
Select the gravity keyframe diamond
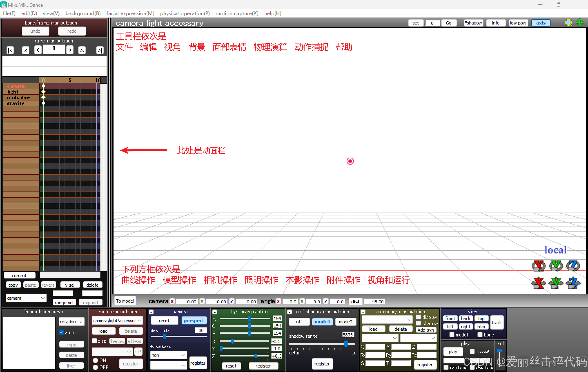pos(43,103)
